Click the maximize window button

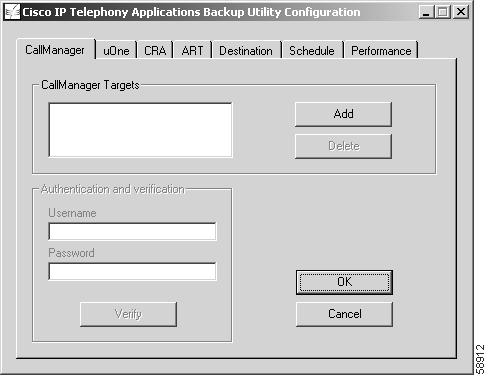point(443,12)
